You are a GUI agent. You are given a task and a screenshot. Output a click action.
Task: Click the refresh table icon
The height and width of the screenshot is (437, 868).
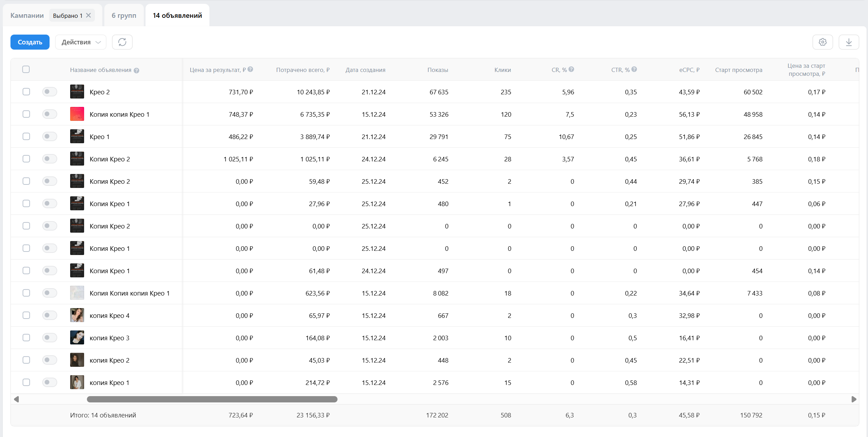pyautogui.click(x=122, y=42)
